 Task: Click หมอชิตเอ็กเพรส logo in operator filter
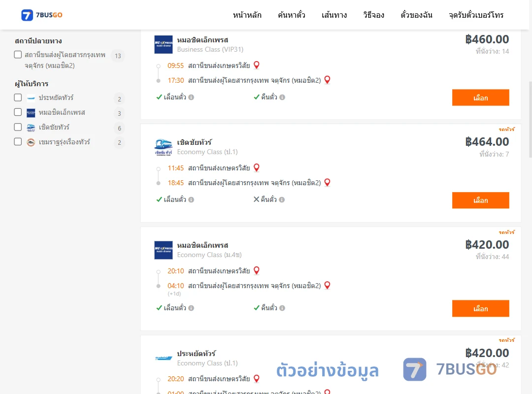(x=31, y=113)
